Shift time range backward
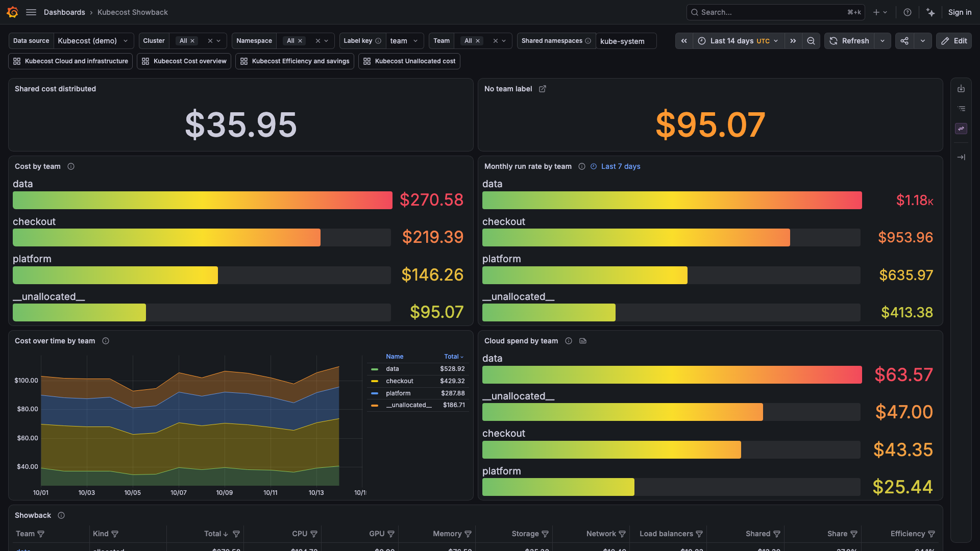This screenshot has height=551, width=980. pos(684,41)
